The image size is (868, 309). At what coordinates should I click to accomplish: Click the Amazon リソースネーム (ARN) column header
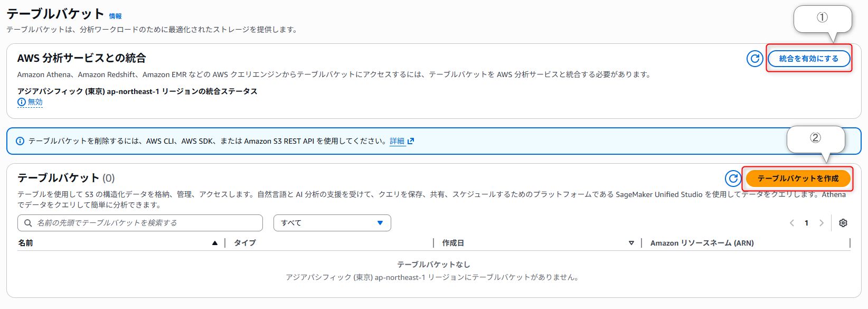tap(702, 243)
